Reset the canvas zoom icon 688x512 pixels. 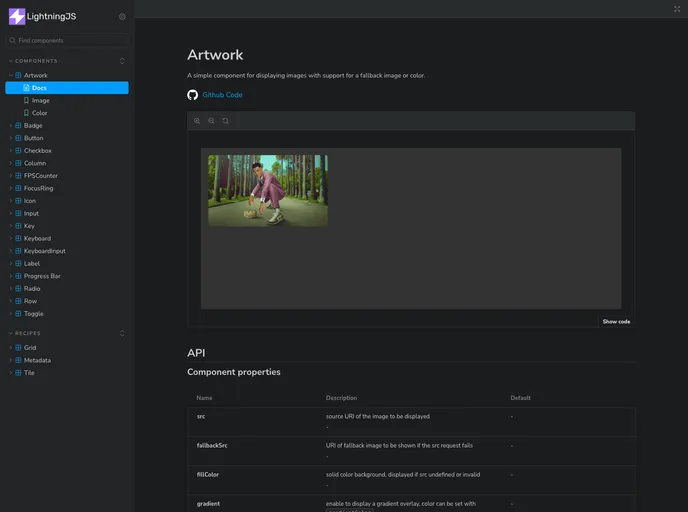[226, 121]
